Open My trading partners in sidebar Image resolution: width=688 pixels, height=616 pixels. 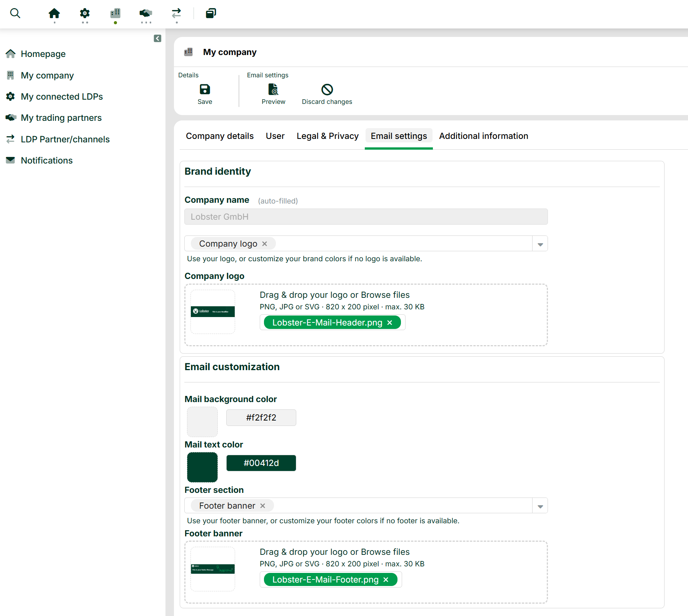click(x=61, y=118)
